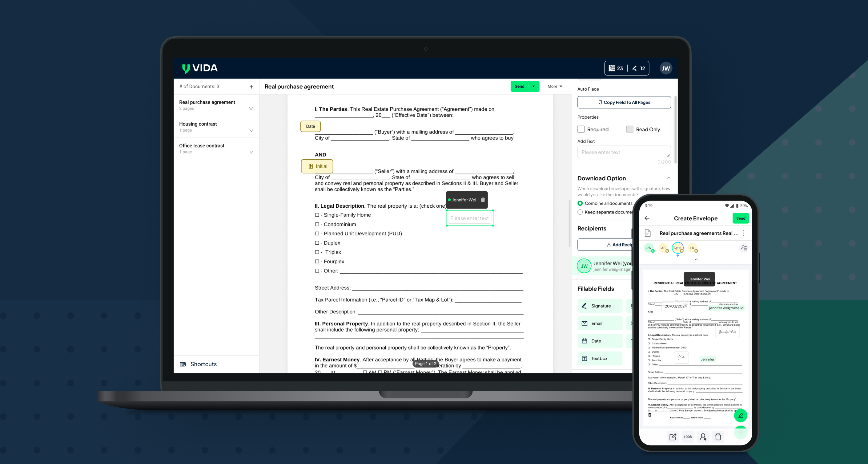Tap the green Jennifer name field on phone
Viewport: 868px width, 464px height.
coord(707,360)
